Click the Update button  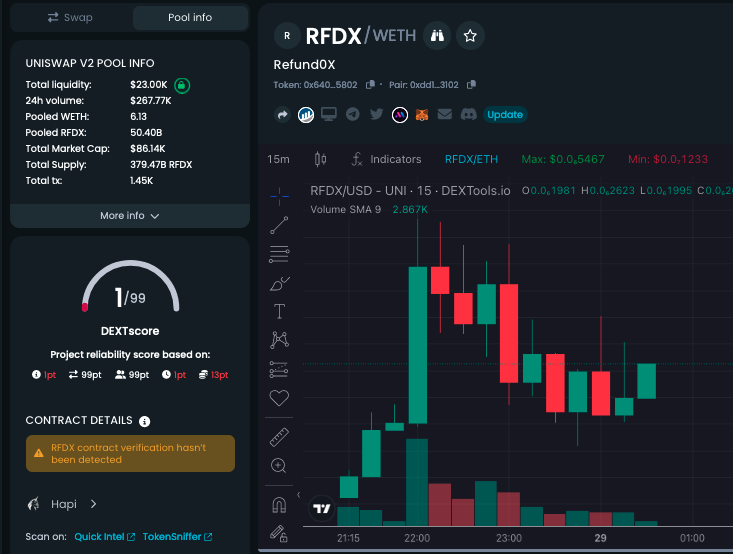pyautogui.click(x=505, y=115)
